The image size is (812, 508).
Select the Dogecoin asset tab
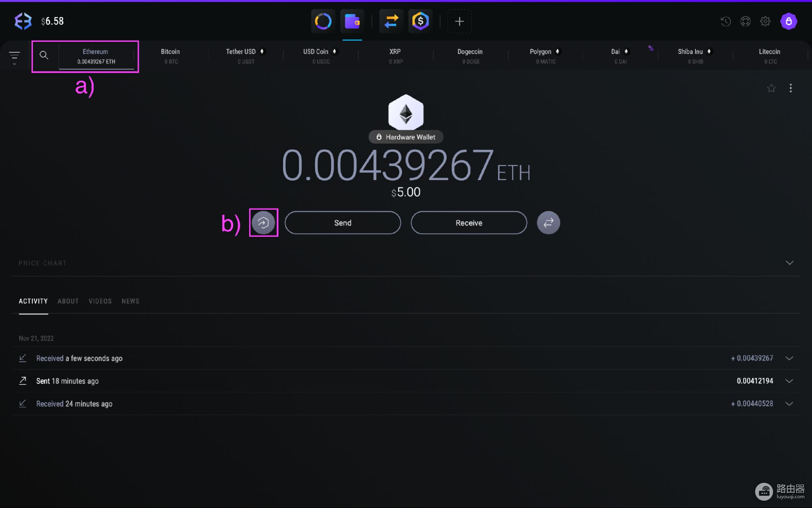click(x=470, y=56)
